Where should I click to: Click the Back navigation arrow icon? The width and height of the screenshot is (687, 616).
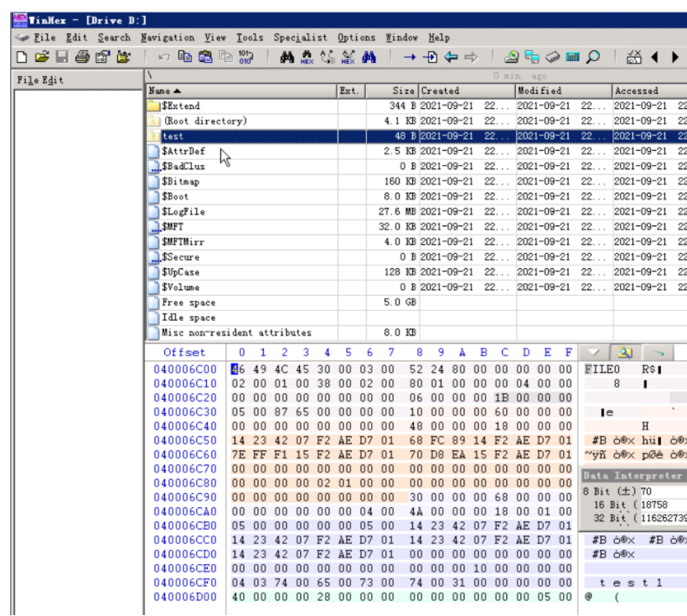[x=450, y=58]
